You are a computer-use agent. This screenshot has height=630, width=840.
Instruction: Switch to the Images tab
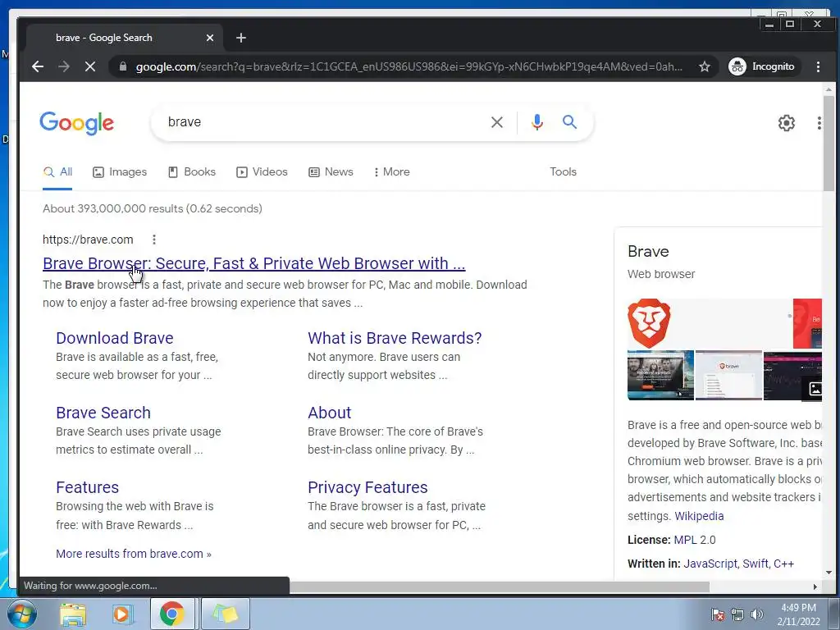pos(120,172)
